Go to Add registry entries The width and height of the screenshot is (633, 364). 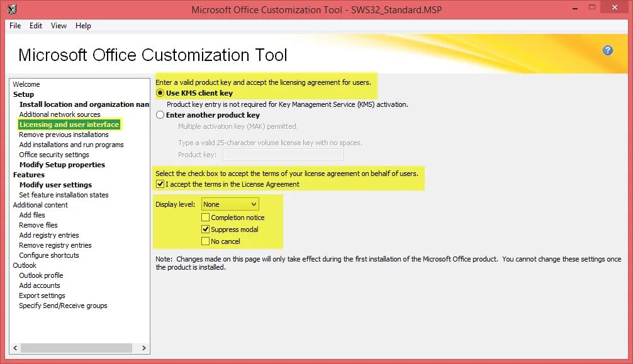(x=49, y=235)
